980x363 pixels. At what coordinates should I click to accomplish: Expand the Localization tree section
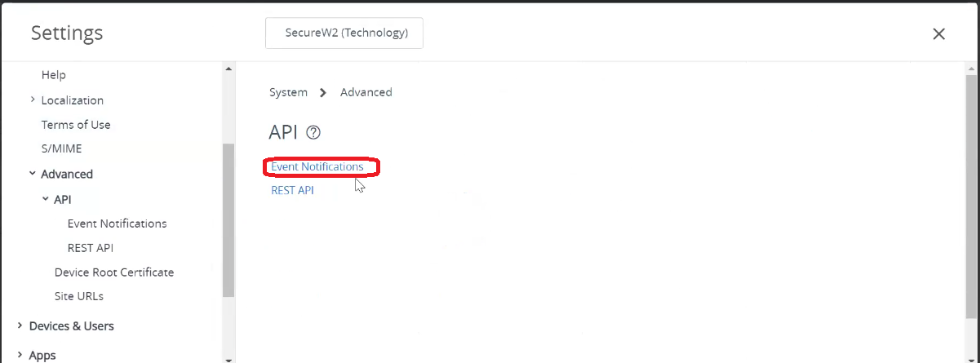pyautogui.click(x=33, y=100)
